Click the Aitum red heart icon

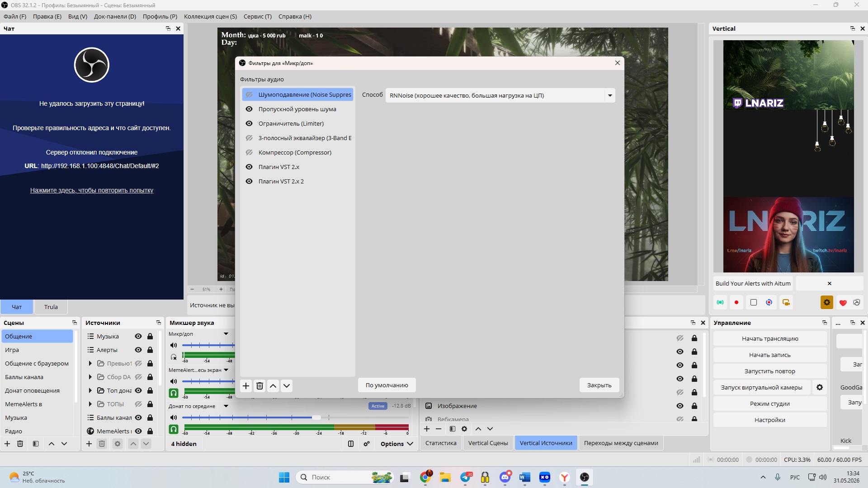843,302
